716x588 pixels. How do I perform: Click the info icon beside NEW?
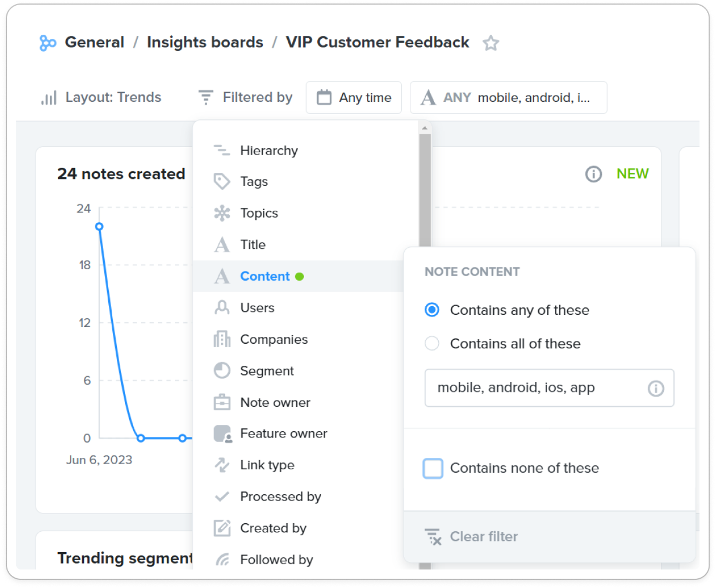593,174
